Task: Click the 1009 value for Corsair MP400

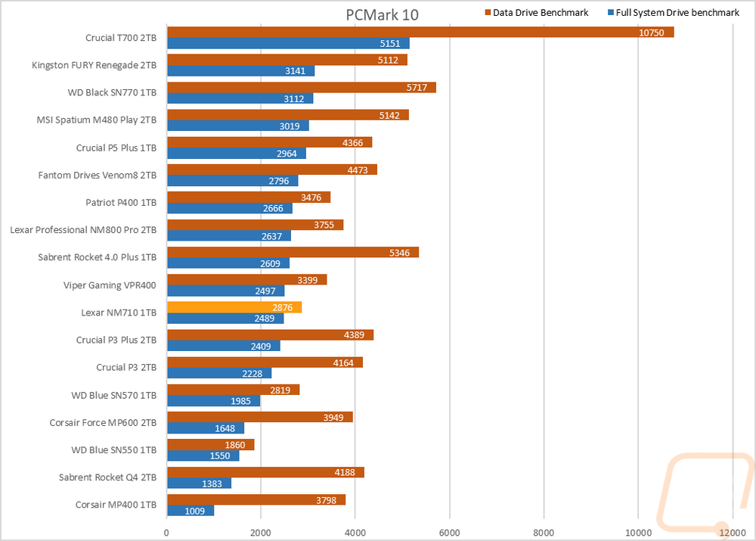Action: pyautogui.click(x=195, y=511)
